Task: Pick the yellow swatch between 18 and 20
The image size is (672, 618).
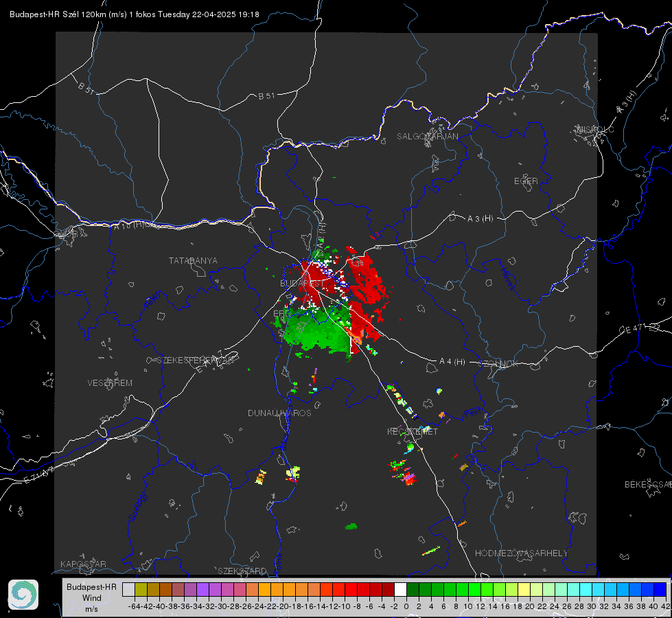Action: coord(524,589)
